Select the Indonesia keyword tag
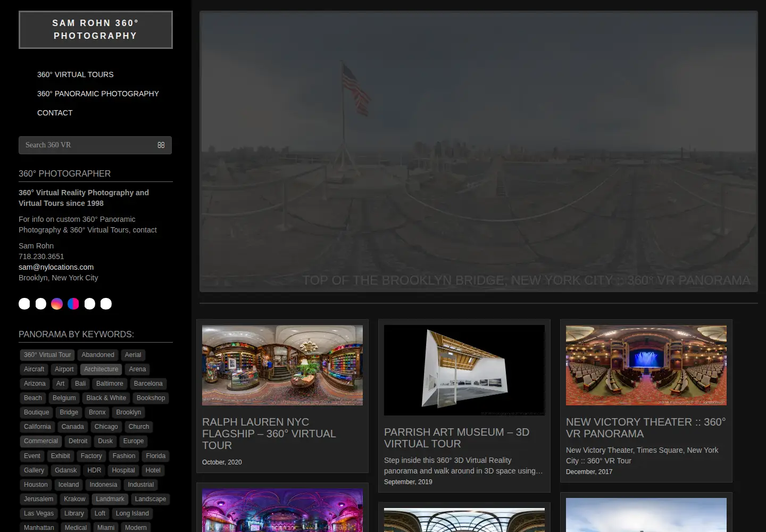Screen dimensions: 766x532 103,485
